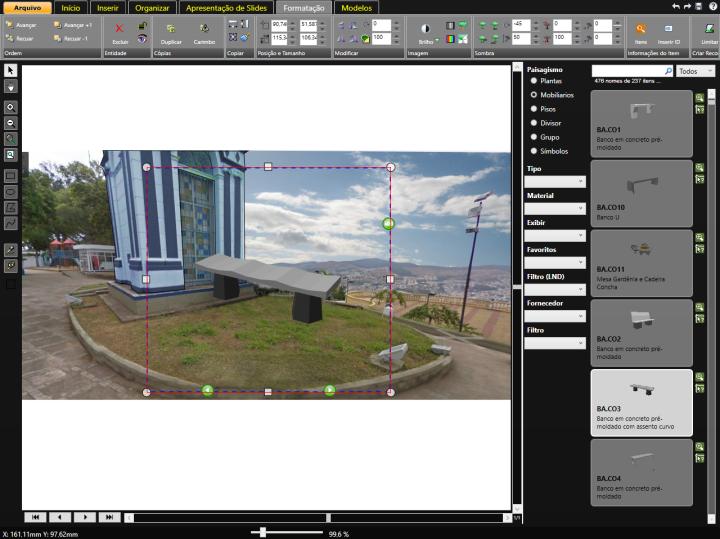Screen dimensions: 720x539
Task: Click the rainbow color image icon
Action: pos(450,39)
